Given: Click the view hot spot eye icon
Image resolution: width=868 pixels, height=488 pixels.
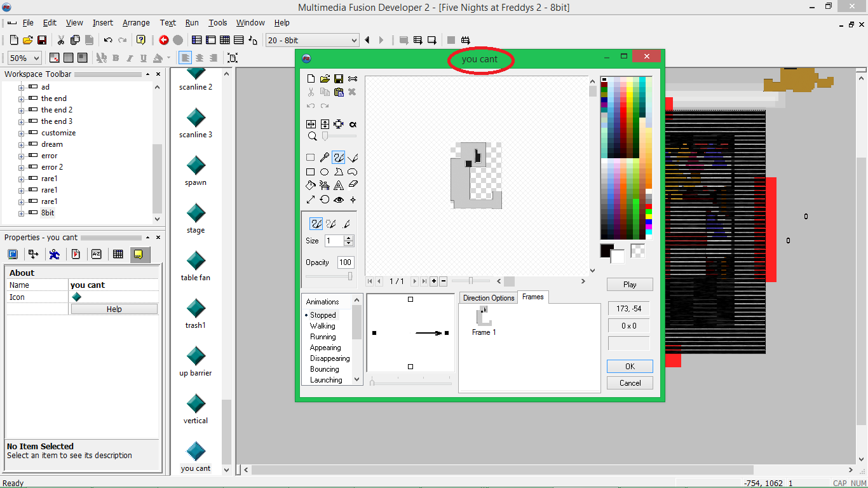Looking at the screenshot, I should point(339,200).
